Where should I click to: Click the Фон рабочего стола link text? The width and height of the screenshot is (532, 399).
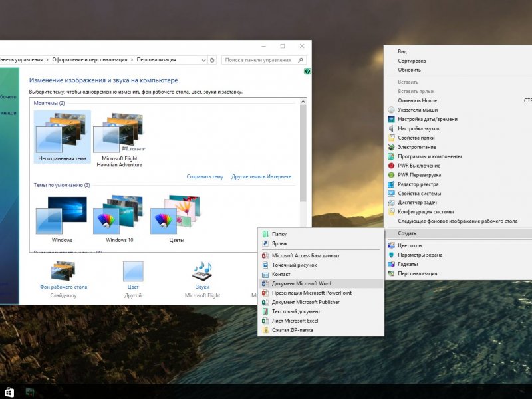[x=63, y=287]
